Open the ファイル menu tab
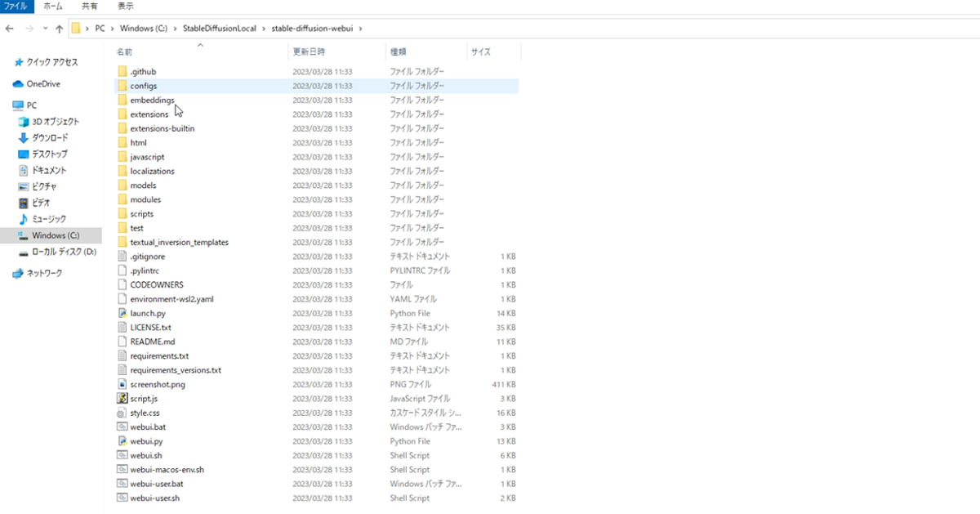Image resolution: width=980 pixels, height=514 pixels. 16,6
